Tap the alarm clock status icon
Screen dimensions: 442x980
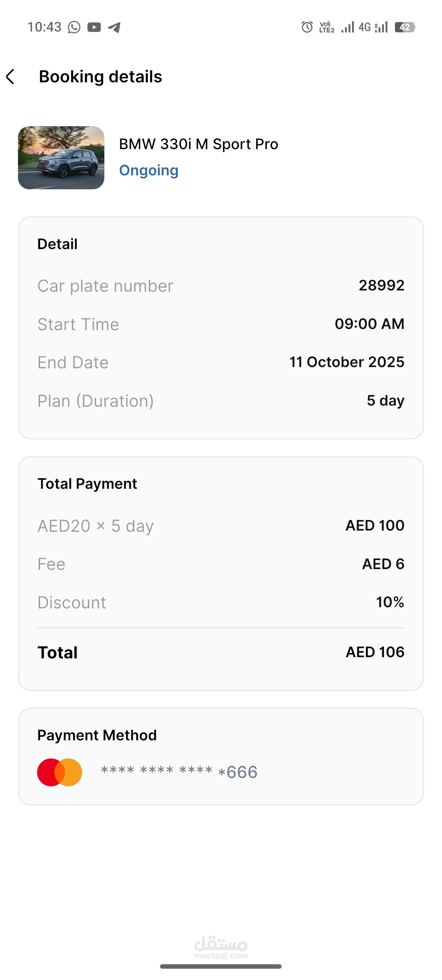point(307,27)
